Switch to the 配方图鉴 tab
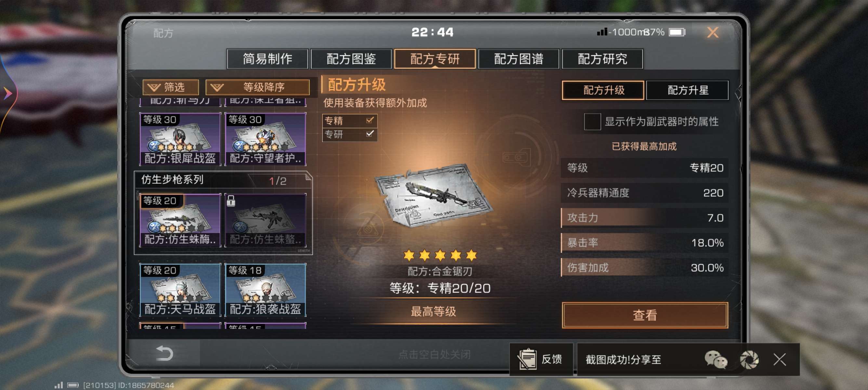 [351, 59]
